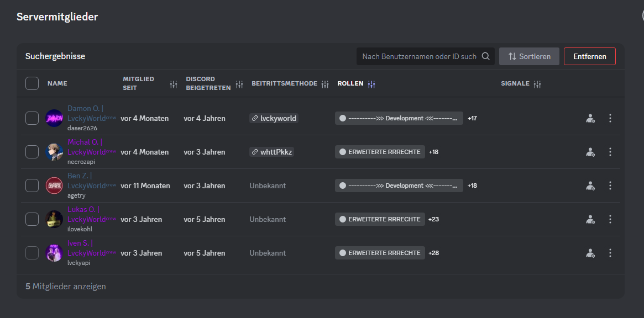The height and width of the screenshot is (318, 644).
Task: Expand the +17 roles for Damon O.
Action: pyautogui.click(x=472, y=118)
